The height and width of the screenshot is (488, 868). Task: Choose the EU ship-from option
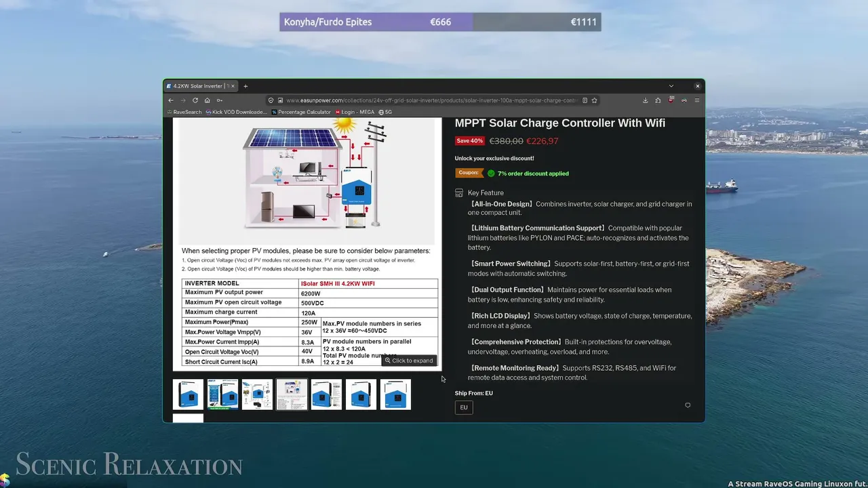click(464, 407)
